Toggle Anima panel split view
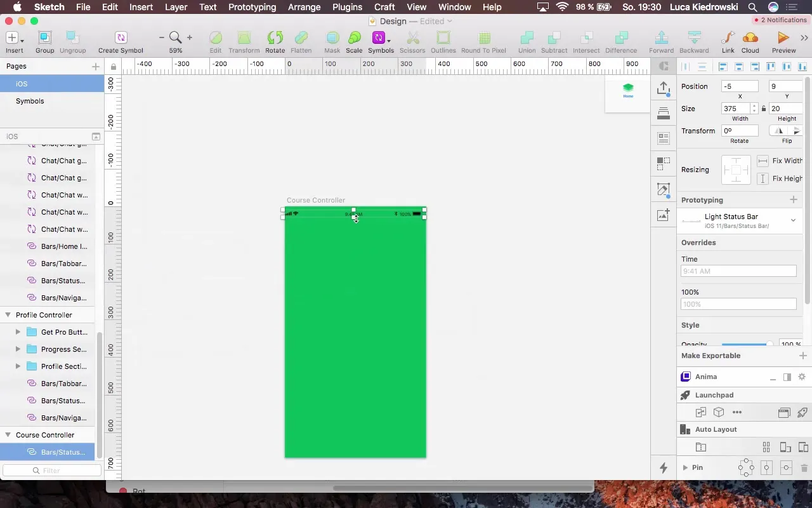The width and height of the screenshot is (812, 508). pos(787,377)
